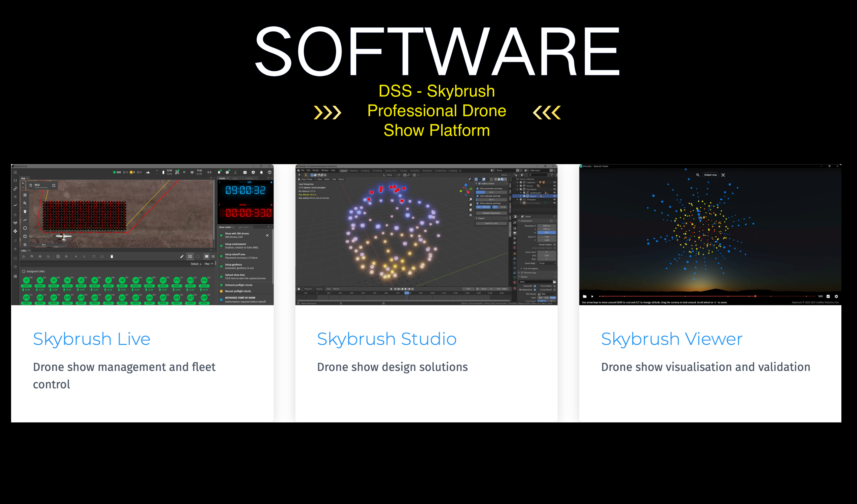Click the validation checklist icon in Skybrush Viewer

(828, 296)
